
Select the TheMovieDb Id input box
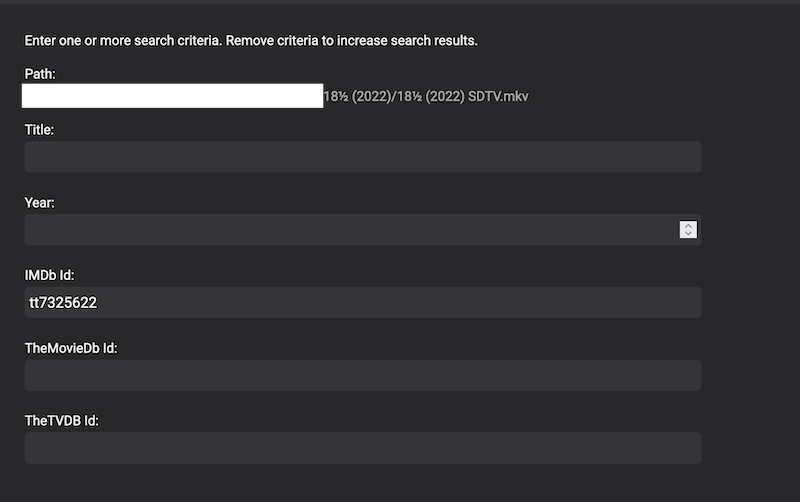pos(362,375)
